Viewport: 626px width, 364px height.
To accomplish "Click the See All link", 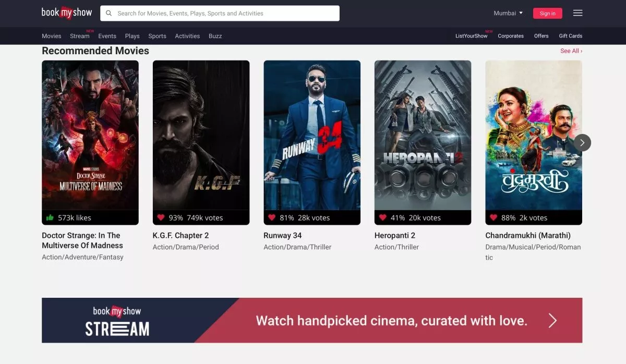I will [x=571, y=51].
